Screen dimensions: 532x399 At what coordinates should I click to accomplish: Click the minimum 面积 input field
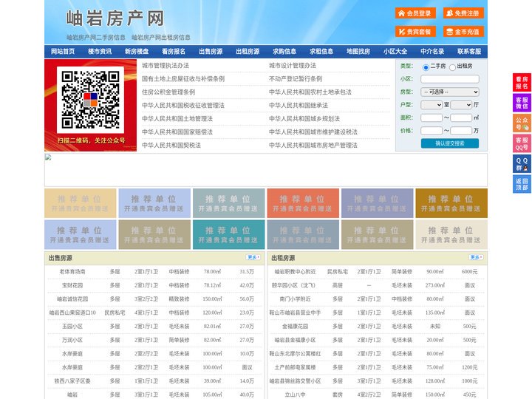click(x=432, y=117)
